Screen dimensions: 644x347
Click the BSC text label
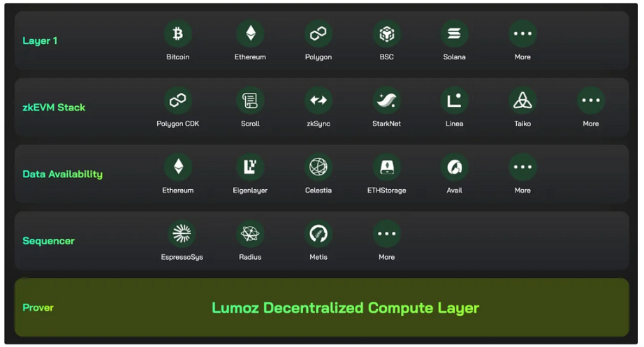pyautogui.click(x=386, y=57)
